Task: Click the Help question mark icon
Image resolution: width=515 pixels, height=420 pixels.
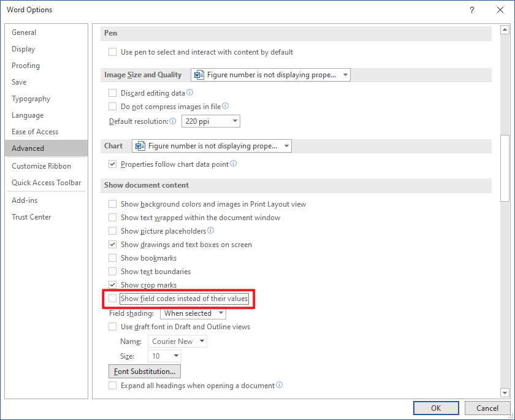Action: (x=472, y=10)
